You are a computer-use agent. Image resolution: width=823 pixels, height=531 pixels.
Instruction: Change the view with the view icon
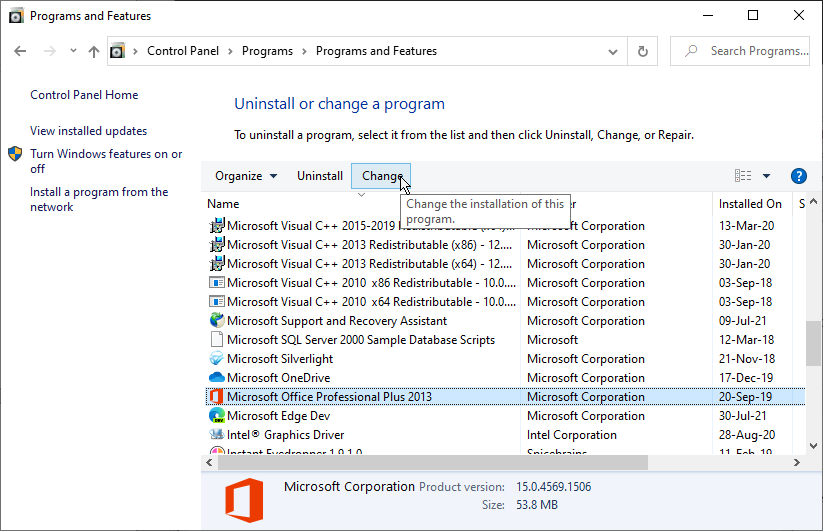(x=743, y=176)
